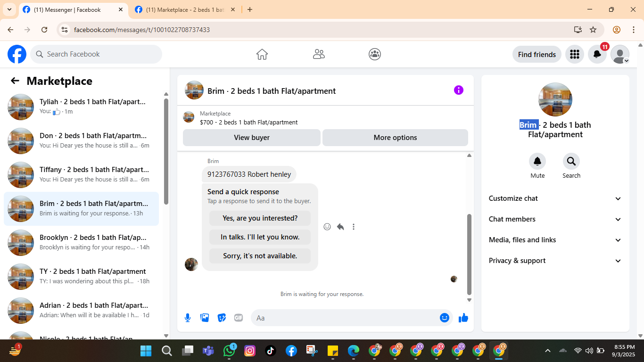
Task: Open a new browser tab
Action: [x=250, y=9]
